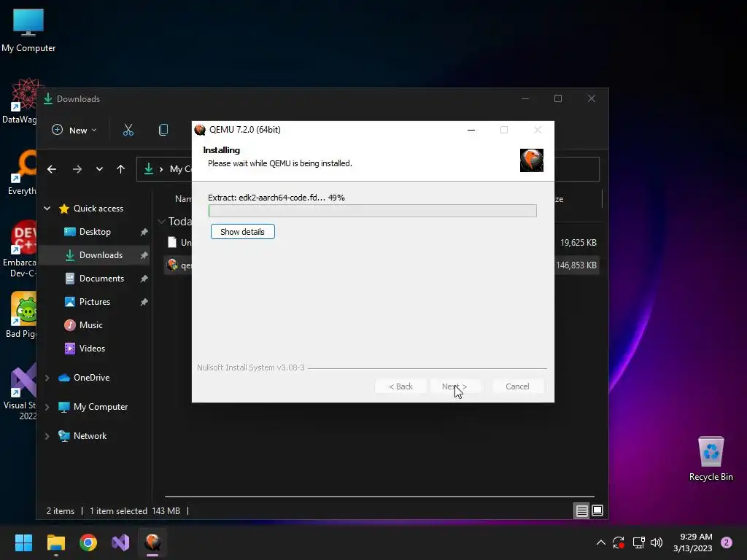Open Recycle Bin desktop icon
747x560 pixels.
[x=711, y=459]
